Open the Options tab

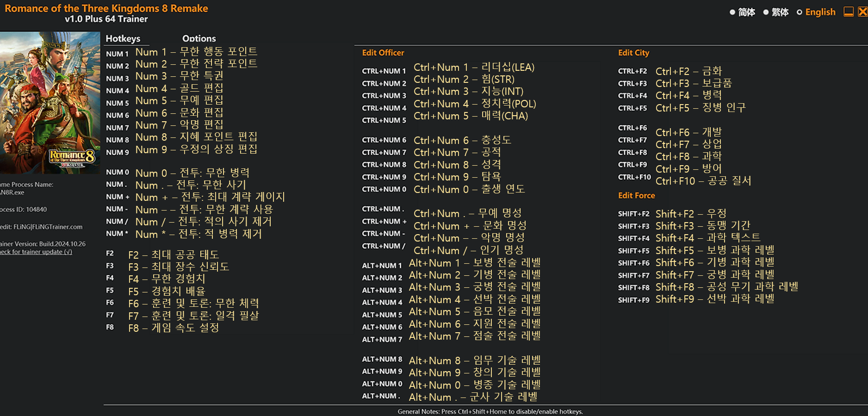pyautogui.click(x=199, y=38)
